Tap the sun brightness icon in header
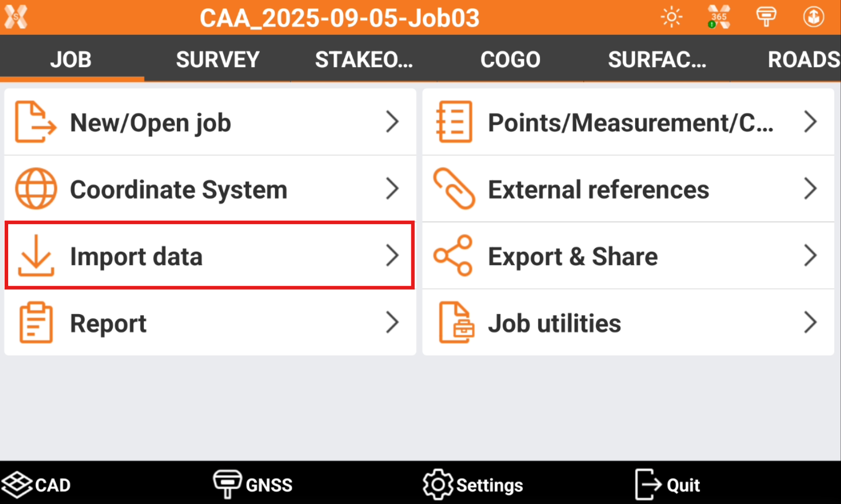 pyautogui.click(x=671, y=17)
